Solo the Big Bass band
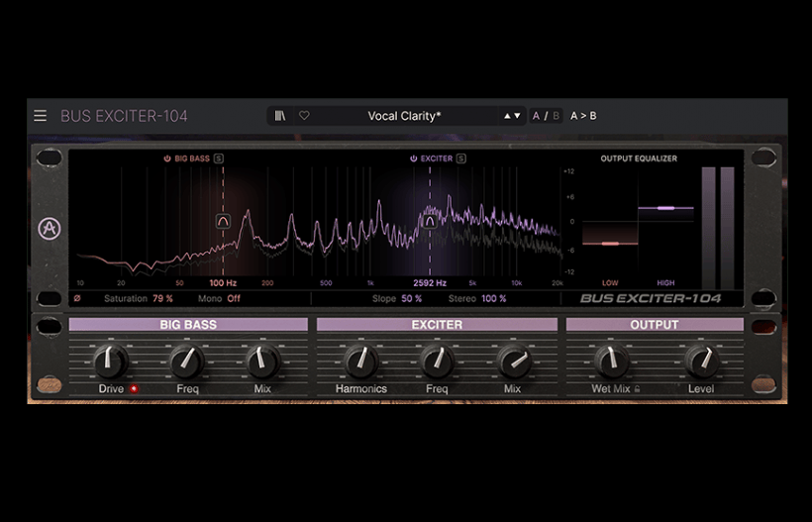 pos(219,158)
